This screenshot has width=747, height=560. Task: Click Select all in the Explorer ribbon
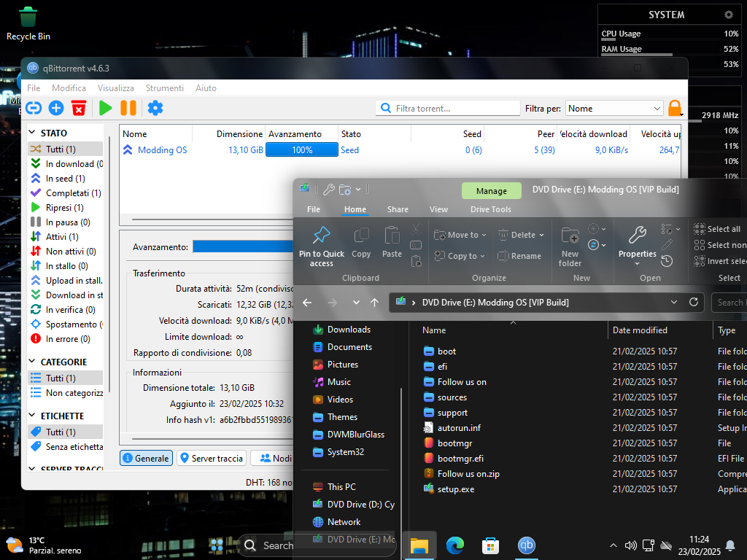(x=717, y=229)
